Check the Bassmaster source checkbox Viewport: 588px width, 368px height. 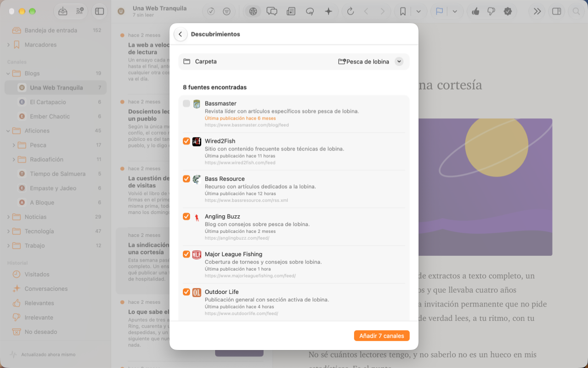(x=187, y=103)
